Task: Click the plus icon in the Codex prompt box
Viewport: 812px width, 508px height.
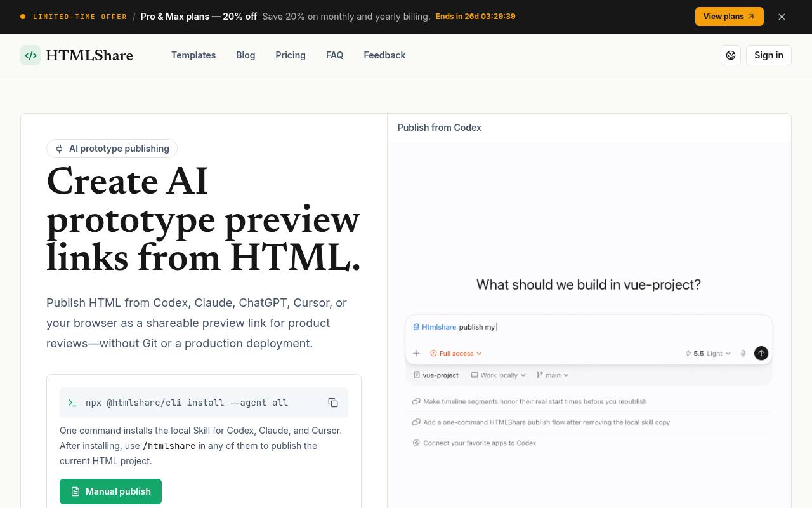Action: [416, 353]
